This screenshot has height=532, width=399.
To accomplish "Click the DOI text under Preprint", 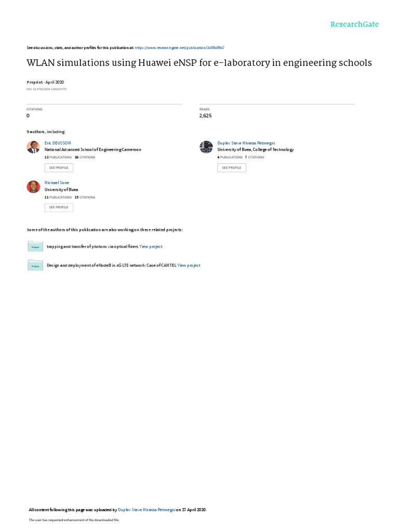I will (x=46, y=89).
